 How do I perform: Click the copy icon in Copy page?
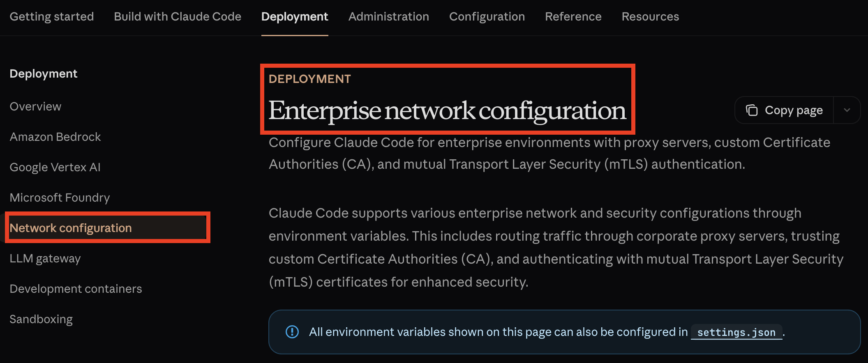(x=752, y=110)
